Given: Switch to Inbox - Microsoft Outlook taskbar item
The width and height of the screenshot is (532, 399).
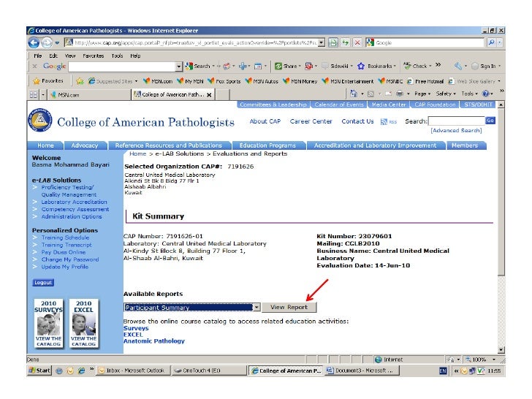Looking at the screenshot, I should pos(133,370).
